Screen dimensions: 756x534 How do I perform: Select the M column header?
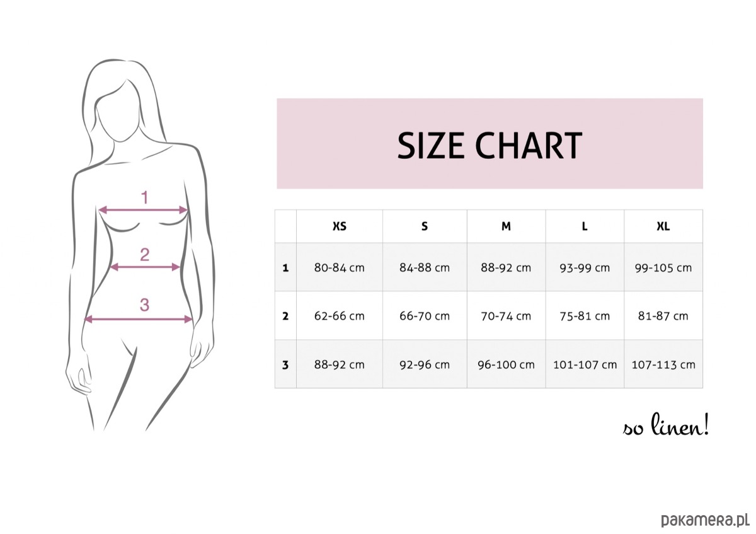[506, 226]
